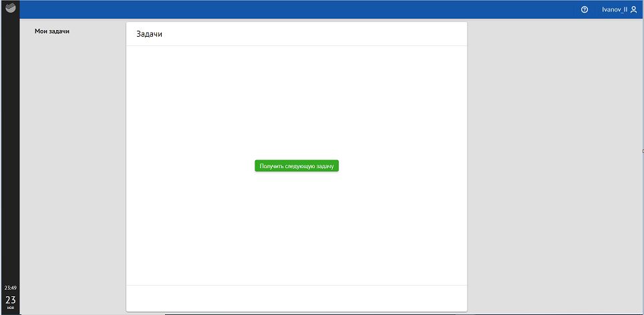Screen dimensions: 644x315
Task: Click the Sberbank logo icon
Action: (10, 7)
